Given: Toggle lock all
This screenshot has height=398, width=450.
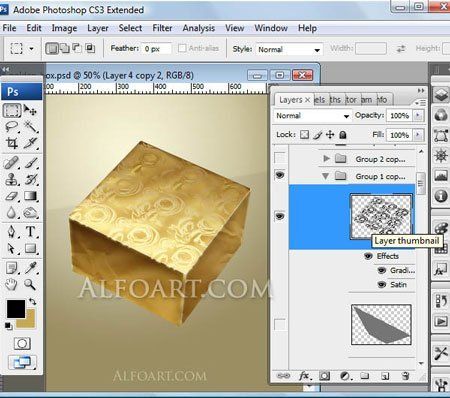Looking at the screenshot, I should (x=343, y=135).
